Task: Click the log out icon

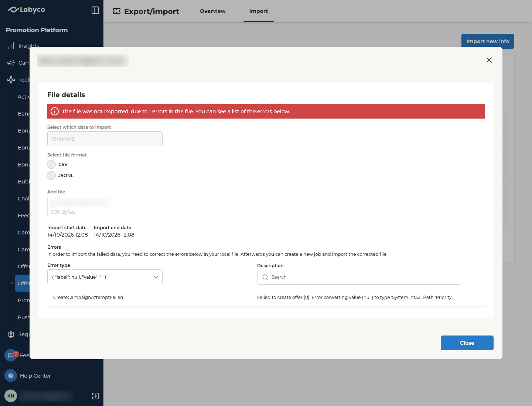Action: (x=95, y=396)
